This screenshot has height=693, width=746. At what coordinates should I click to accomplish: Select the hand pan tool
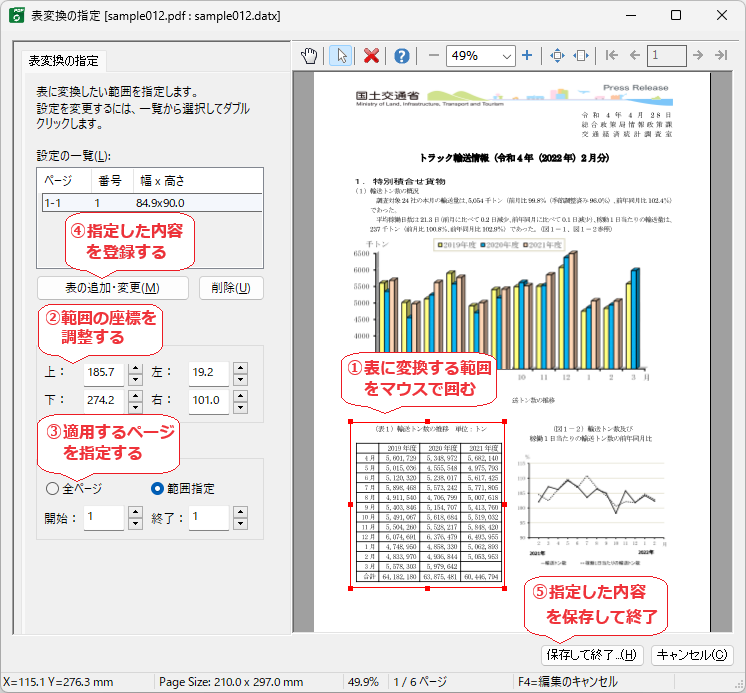coord(309,56)
